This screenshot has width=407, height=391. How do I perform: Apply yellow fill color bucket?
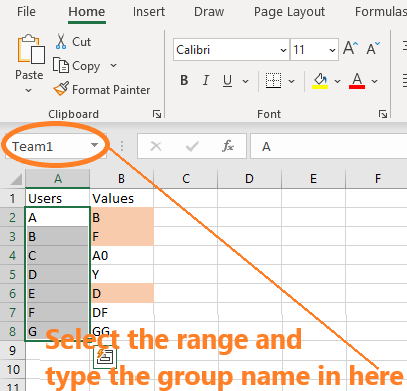pyautogui.click(x=320, y=81)
